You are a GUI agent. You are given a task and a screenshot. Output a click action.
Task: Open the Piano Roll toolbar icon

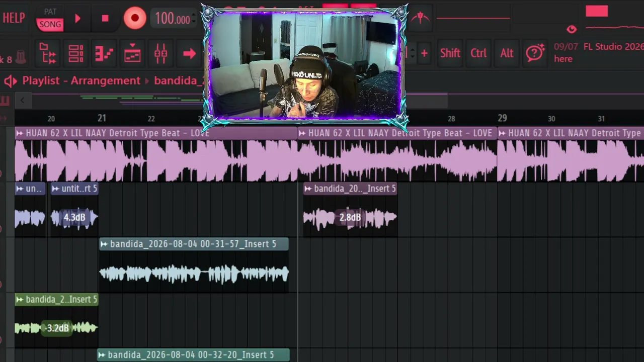pyautogui.click(x=104, y=54)
